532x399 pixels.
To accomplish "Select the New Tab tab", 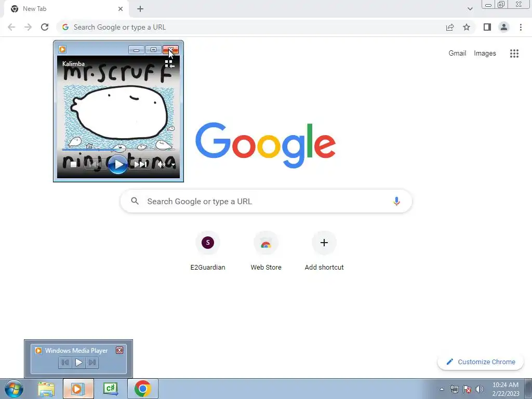I will pos(66,9).
